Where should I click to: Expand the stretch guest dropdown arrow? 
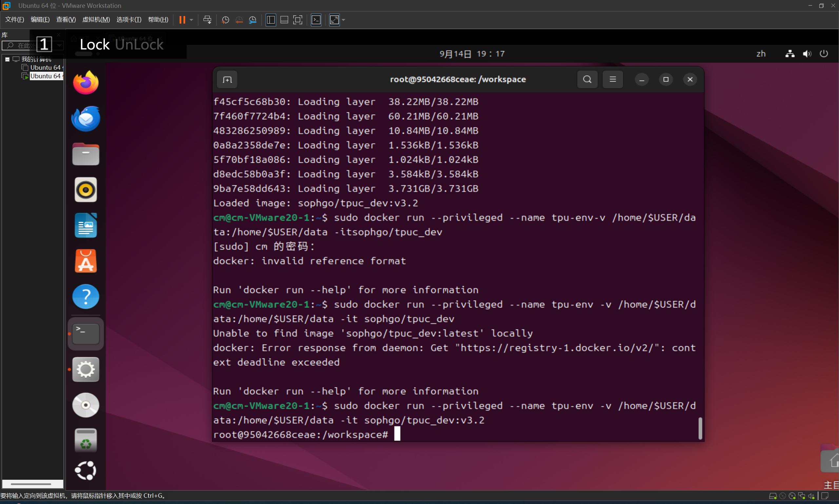343,20
